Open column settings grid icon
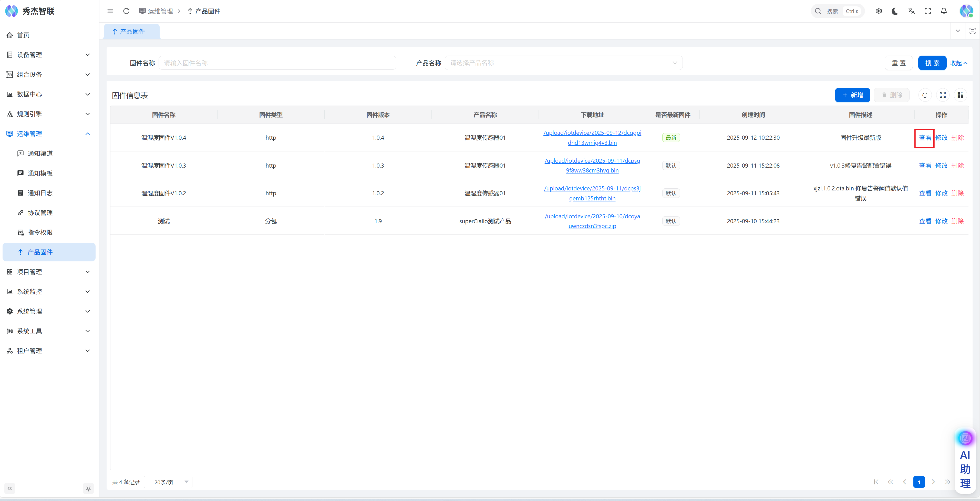 click(960, 95)
